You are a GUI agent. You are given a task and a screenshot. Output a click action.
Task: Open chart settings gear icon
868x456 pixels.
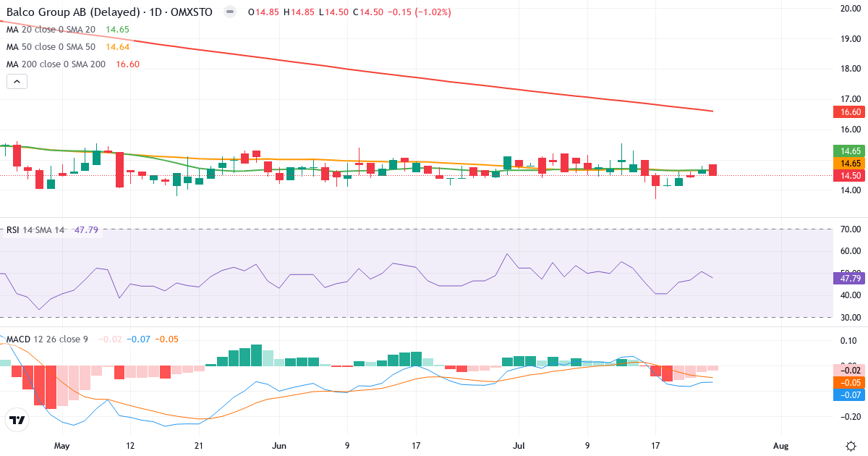[x=851, y=445]
